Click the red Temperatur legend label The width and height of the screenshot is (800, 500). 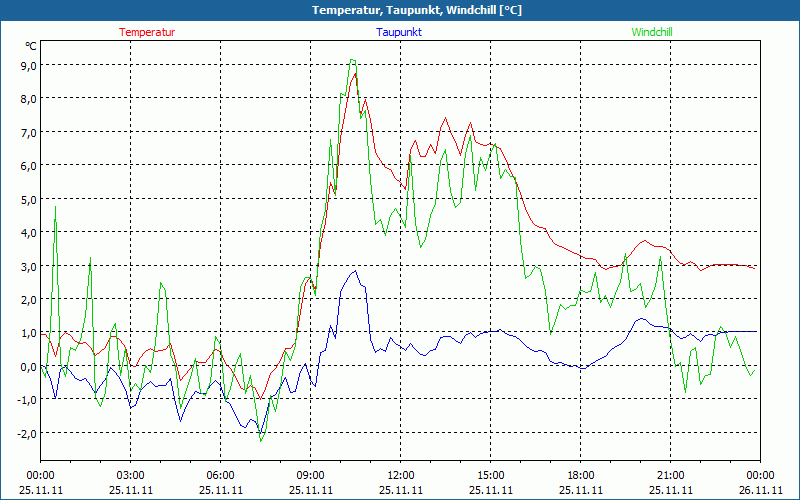[x=147, y=32]
